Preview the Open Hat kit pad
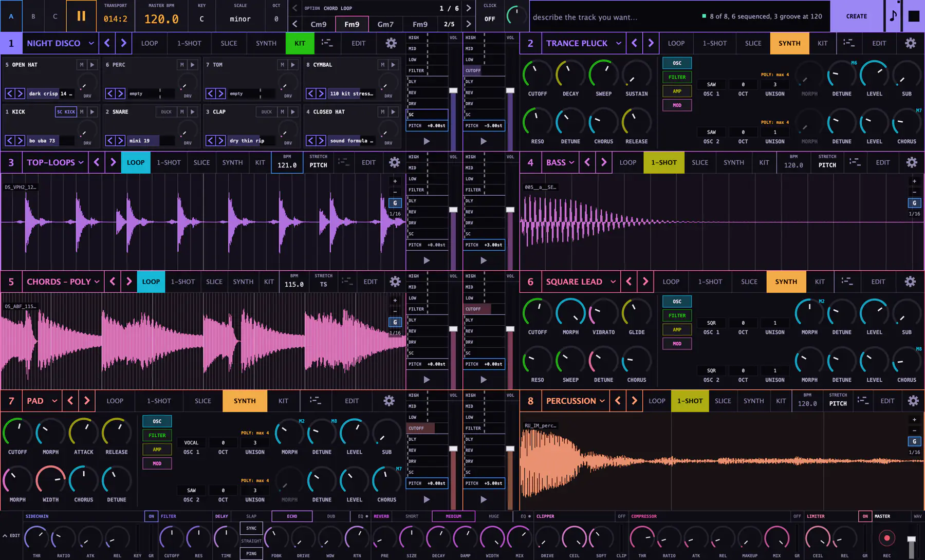This screenshot has height=560, width=925. [x=92, y=65]
